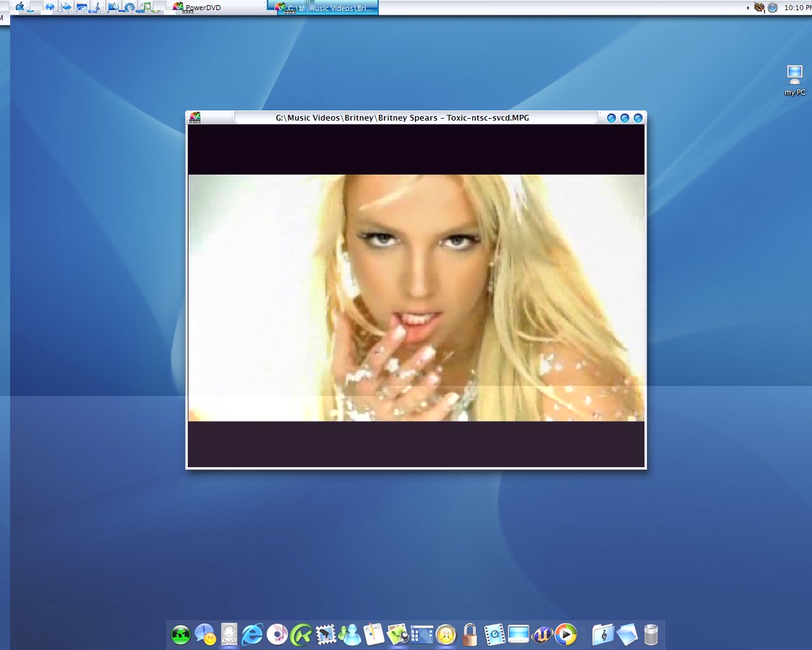Click the PowerDVD icon in video window title bar
The width and height of the screenshot is (812, 650).
(x=195, y=117)
